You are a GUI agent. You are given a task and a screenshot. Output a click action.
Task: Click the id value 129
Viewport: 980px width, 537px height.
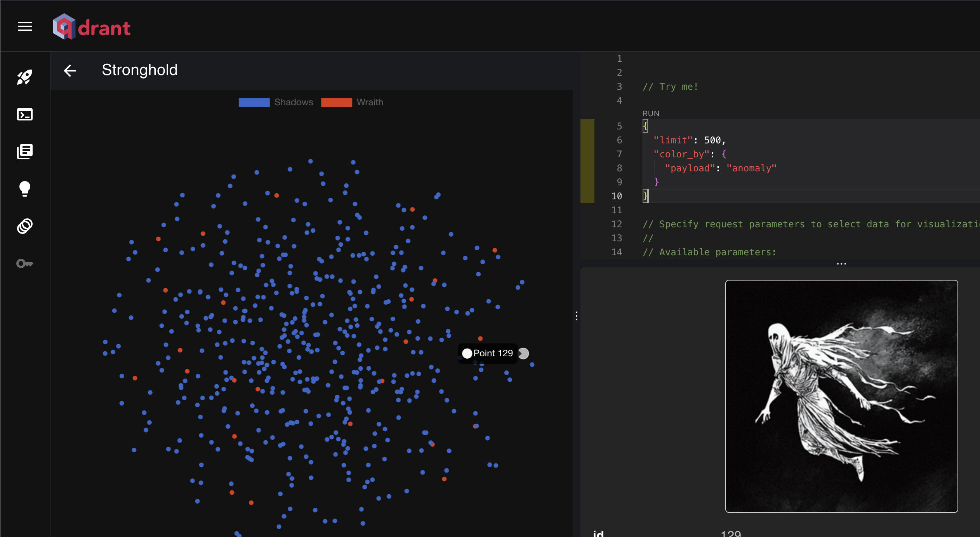731,533
